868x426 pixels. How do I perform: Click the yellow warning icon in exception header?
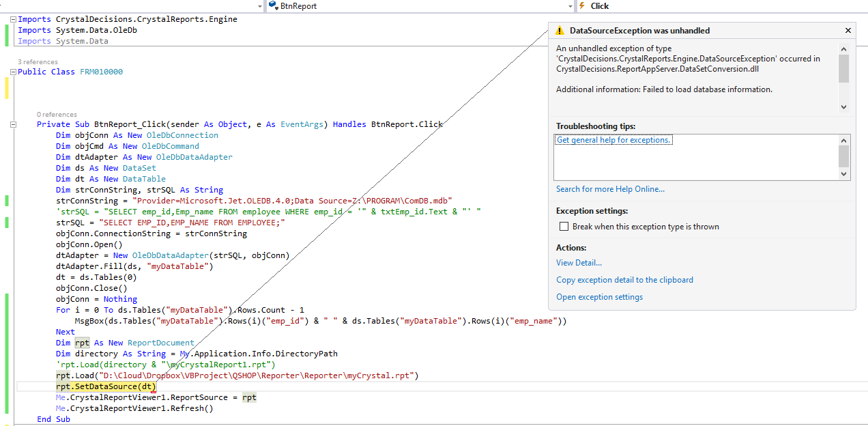pos(560,31)
